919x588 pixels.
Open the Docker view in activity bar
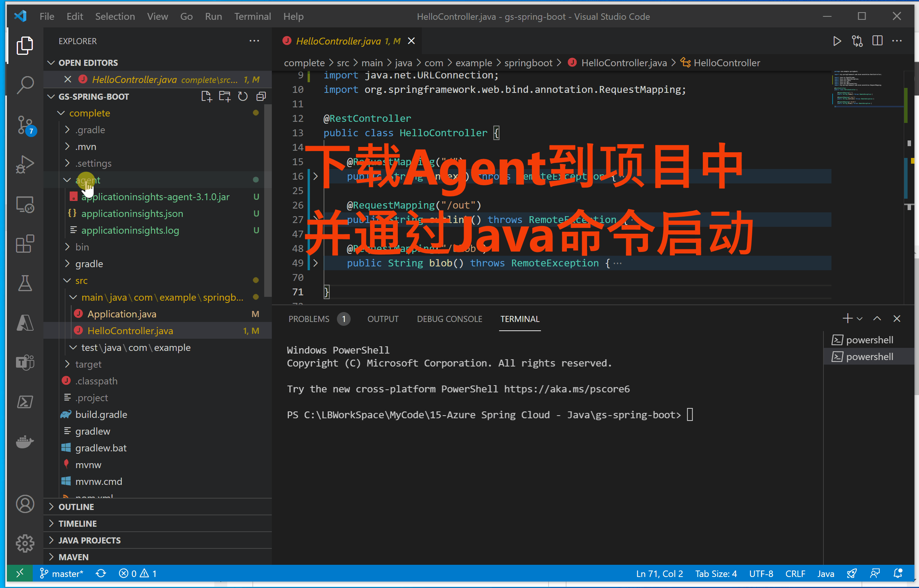pyautogui.click(x=25, y=441)
